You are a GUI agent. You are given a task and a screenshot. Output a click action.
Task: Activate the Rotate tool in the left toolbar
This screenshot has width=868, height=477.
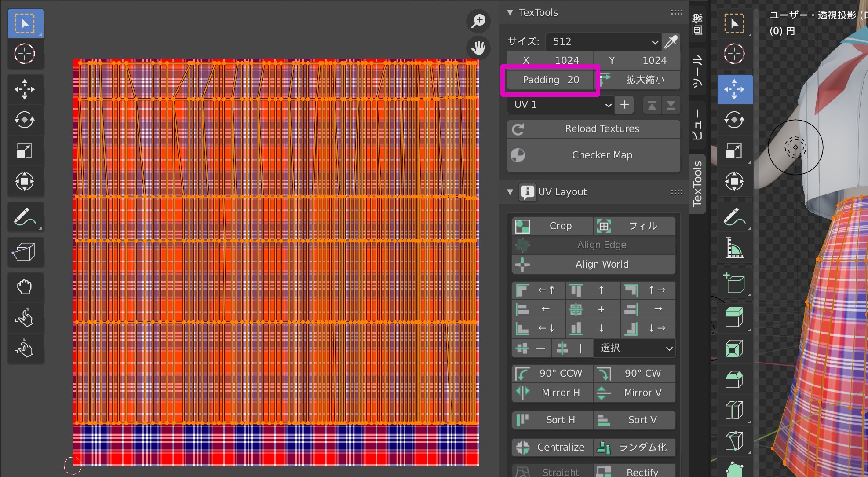click(x=25, y=120)
